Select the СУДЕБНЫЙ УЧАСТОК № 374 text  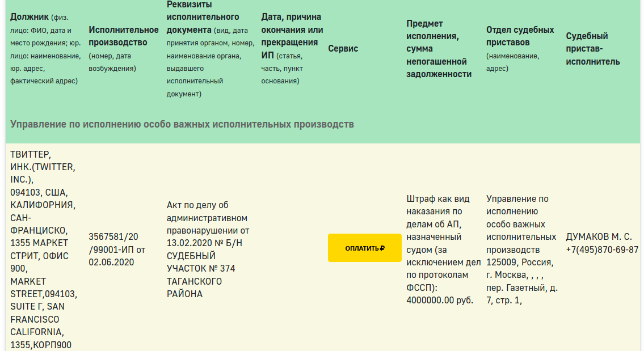[200, 262]
